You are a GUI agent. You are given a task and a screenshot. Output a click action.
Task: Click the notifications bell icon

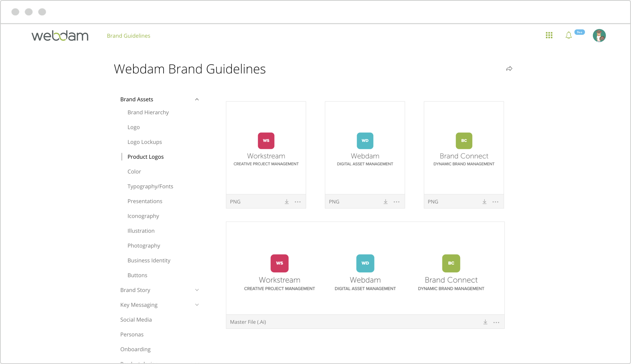click(x=568, y=35)
